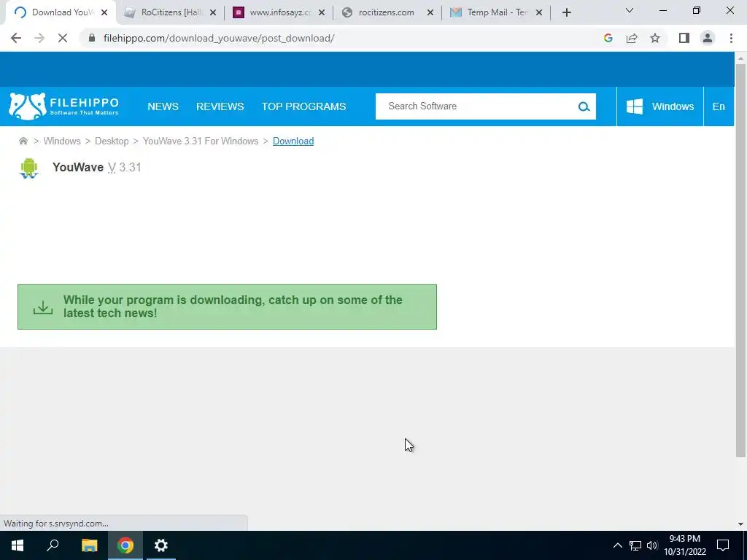747x560 pixels.
Task: Click the page vertical scrollbar
Action: pos(740,260)
